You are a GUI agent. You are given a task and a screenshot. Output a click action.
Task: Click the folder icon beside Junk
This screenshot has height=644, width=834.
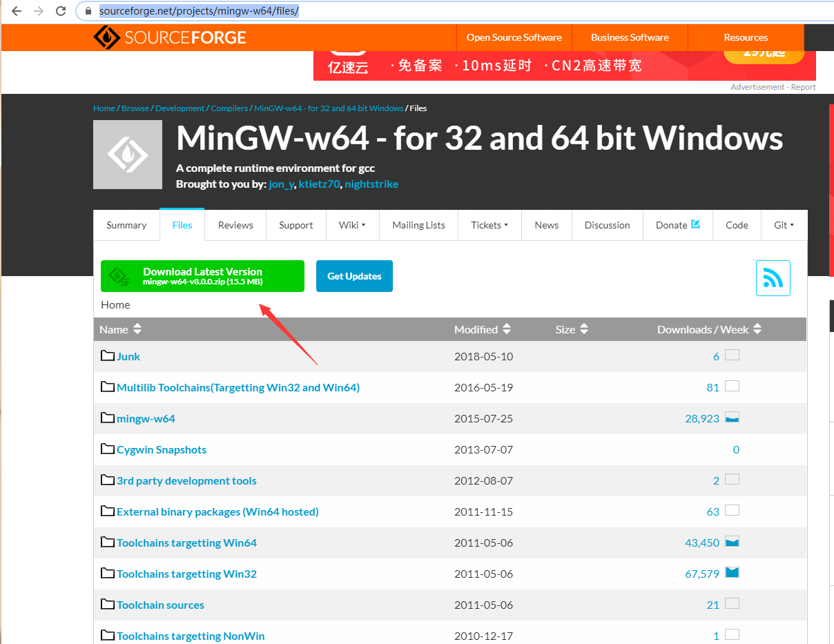click(x=107, y=355)
